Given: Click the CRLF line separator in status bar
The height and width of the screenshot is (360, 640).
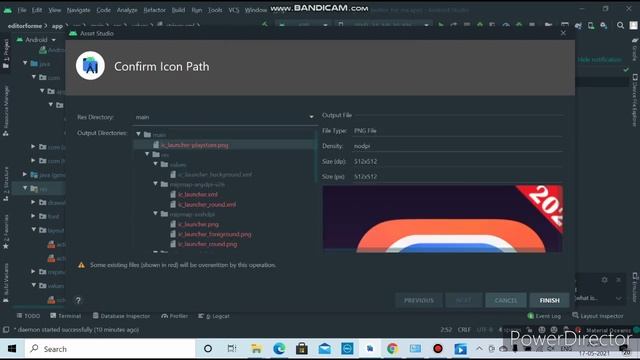Looking at the screenshot, I should [x=464, y=329].
